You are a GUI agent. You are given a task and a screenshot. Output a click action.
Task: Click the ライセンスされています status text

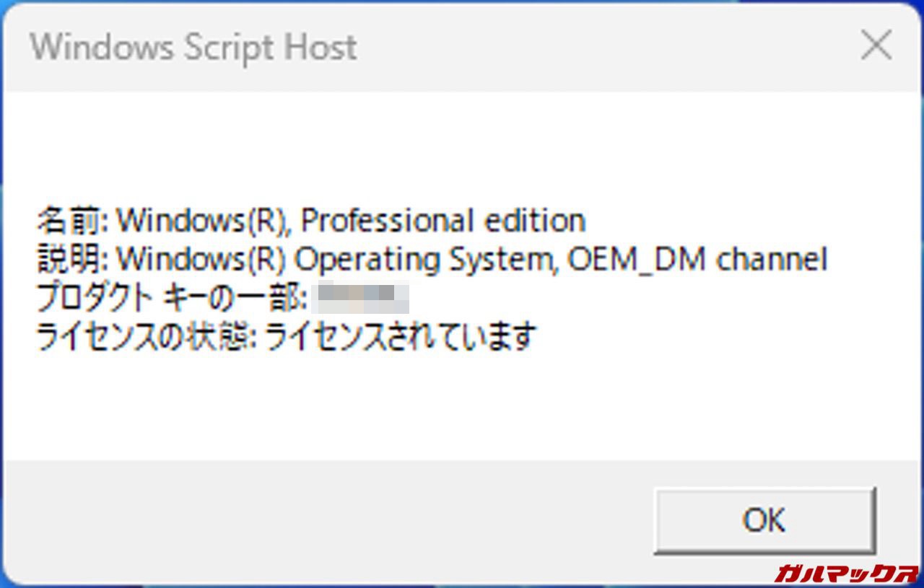(x=401, y=337)
